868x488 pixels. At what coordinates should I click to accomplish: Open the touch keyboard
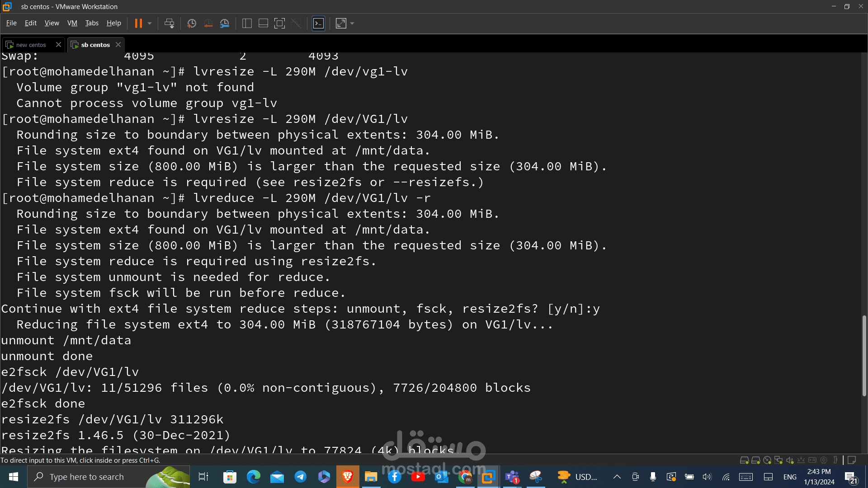point(746,477)
